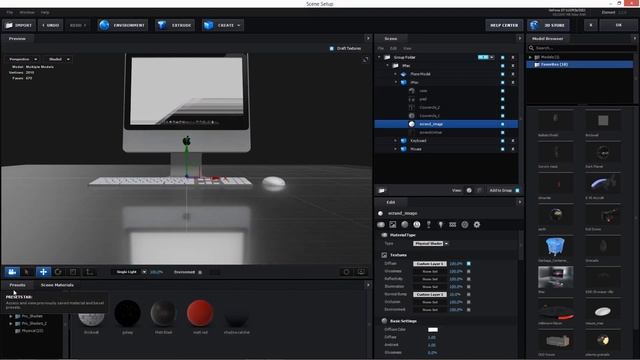Click the X cancel button

(590, 25)
